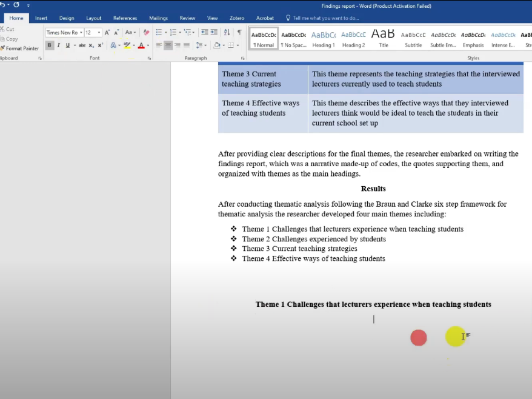
Task: Open the Font dialog launcher
Action: (149, 58)
